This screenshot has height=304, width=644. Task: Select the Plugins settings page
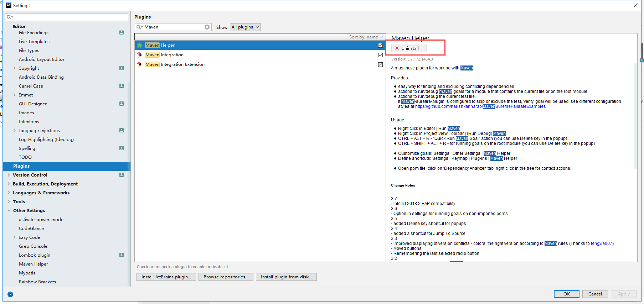(67, 166)
